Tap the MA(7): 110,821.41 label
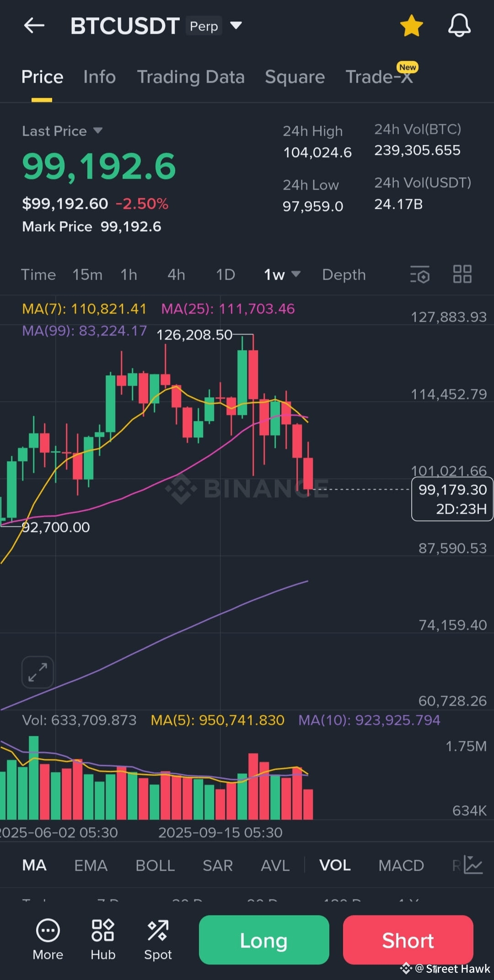 tap(84, 309)
